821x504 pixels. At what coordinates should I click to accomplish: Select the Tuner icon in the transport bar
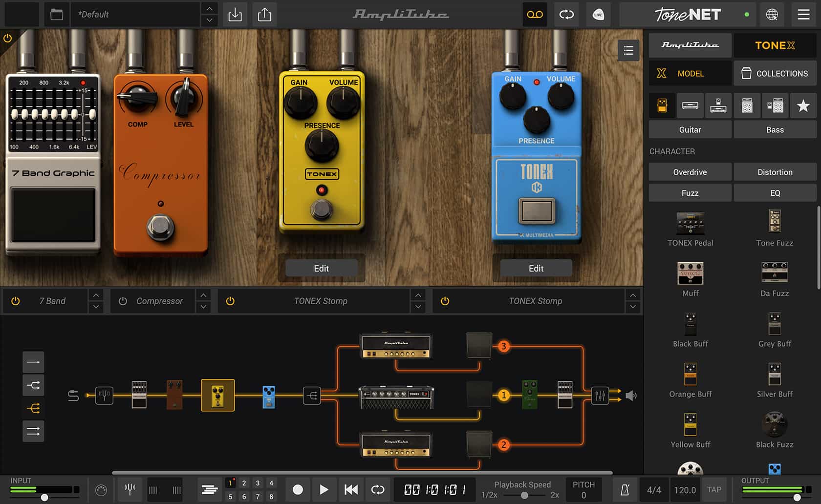130,489
